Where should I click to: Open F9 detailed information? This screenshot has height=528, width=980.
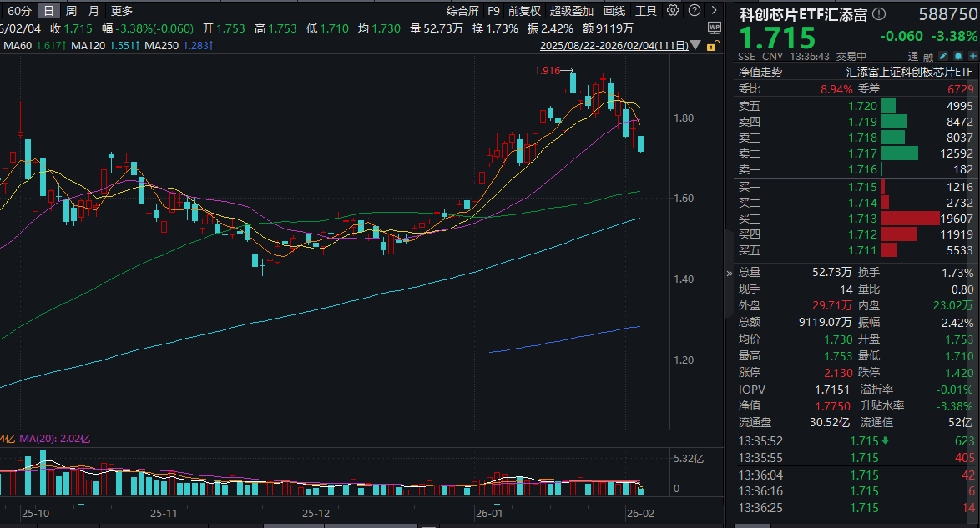pos(493,11)
